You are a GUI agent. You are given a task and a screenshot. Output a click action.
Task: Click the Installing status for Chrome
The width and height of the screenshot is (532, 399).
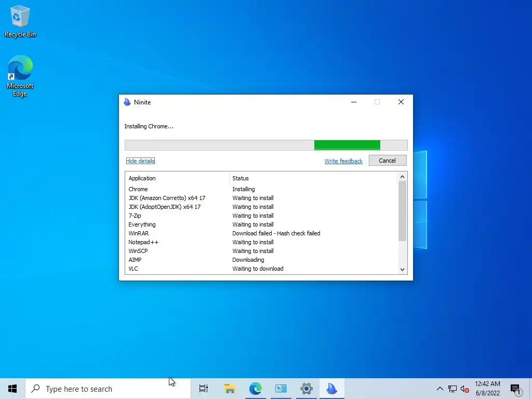[243, 189]
